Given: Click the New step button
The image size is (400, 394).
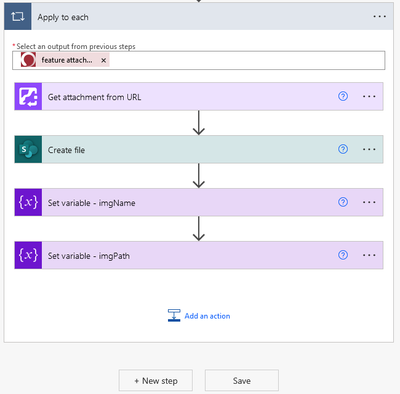Looking at the screenshot, I should pos(156,380).
